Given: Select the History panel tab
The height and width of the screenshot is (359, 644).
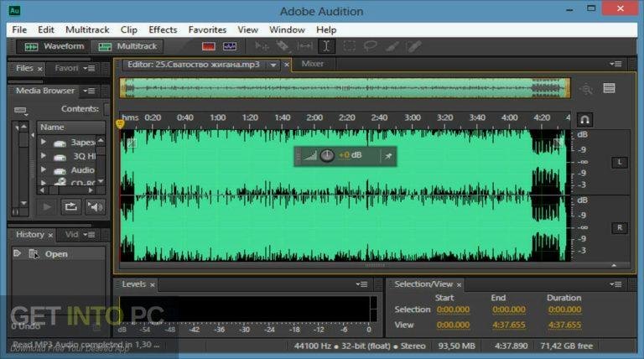Looking at the screenshot, I should tap(30, 235).
